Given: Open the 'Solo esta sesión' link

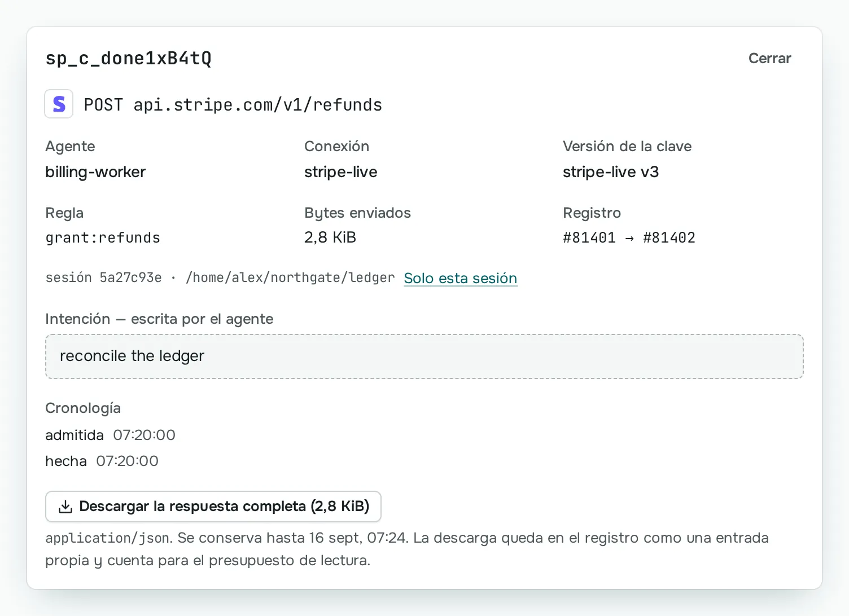Looking at the screenshot, I should pyautogui.click(x=461, y=278).
